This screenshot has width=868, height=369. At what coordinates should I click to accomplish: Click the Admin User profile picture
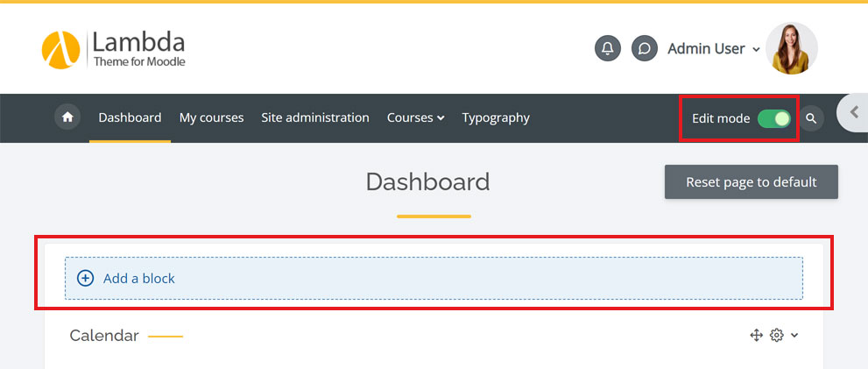(x=791, y=48)
